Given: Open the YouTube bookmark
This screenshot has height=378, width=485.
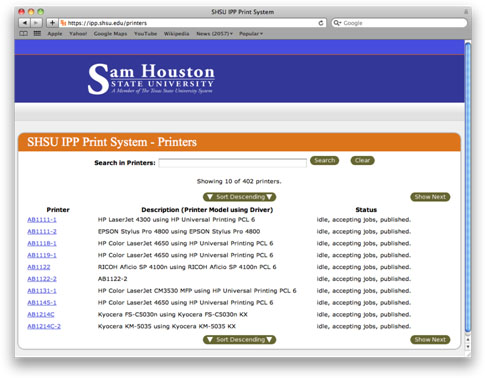Looking at the screenshot, I should click(145, 34).
